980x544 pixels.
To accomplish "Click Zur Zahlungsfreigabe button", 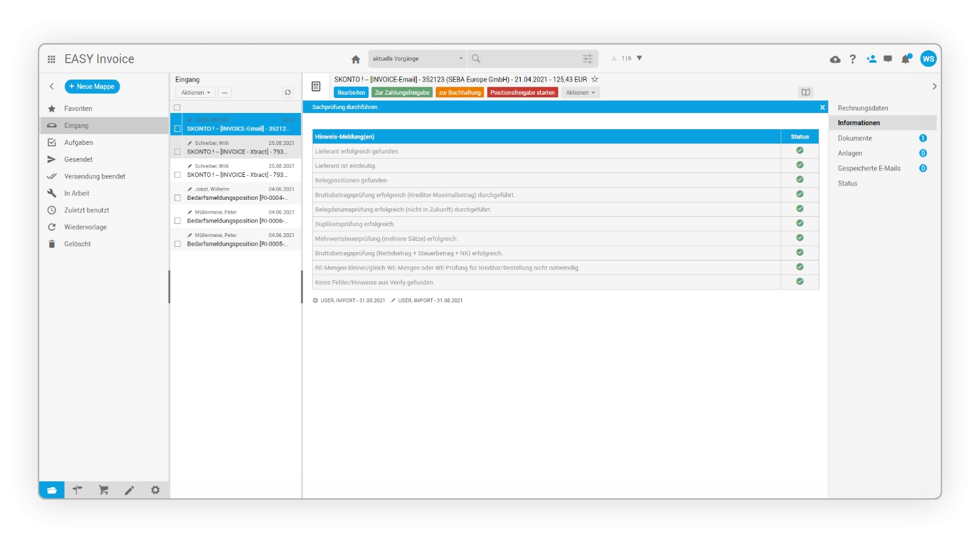I will pos(402,93).
